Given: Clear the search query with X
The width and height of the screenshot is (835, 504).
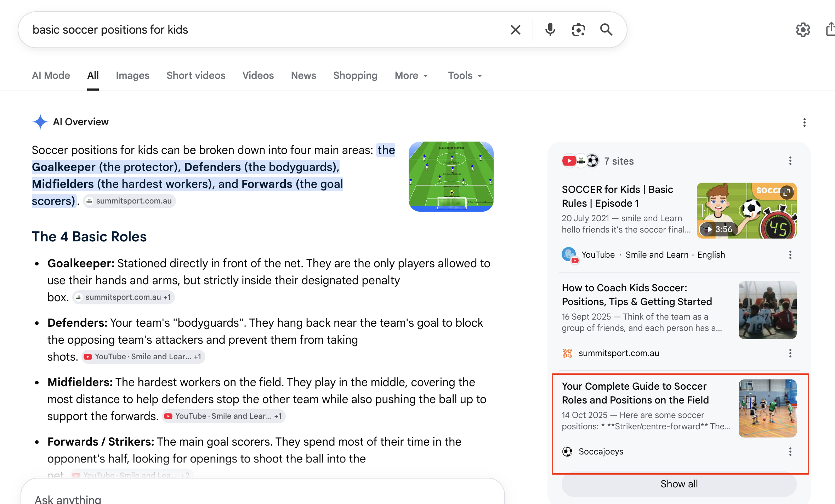Looking at the screenshot, I should pyautogui.click(x=516, y=30).
